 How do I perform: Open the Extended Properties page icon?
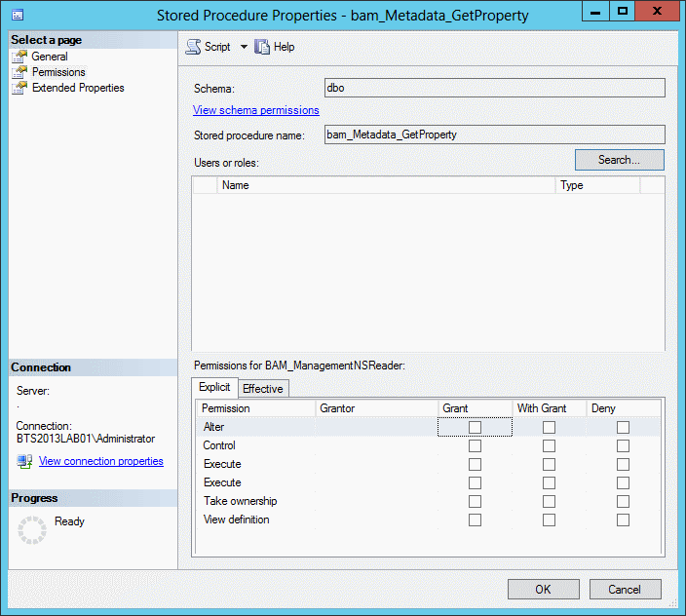(19, 88)
